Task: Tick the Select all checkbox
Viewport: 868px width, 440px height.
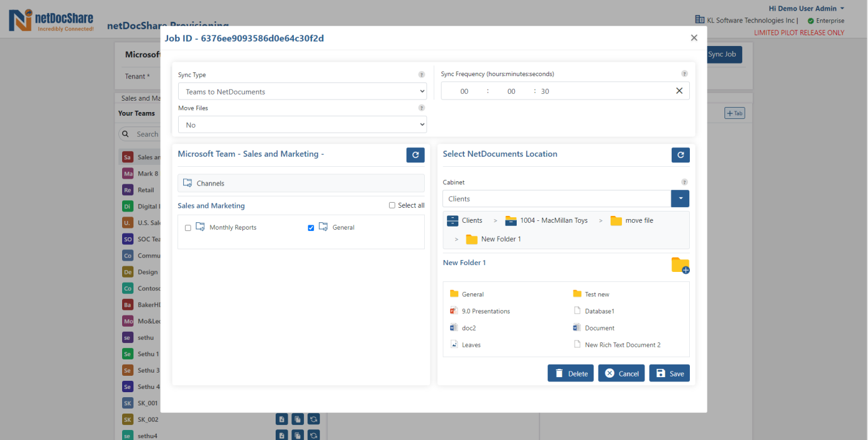Action: click(392, 205)
